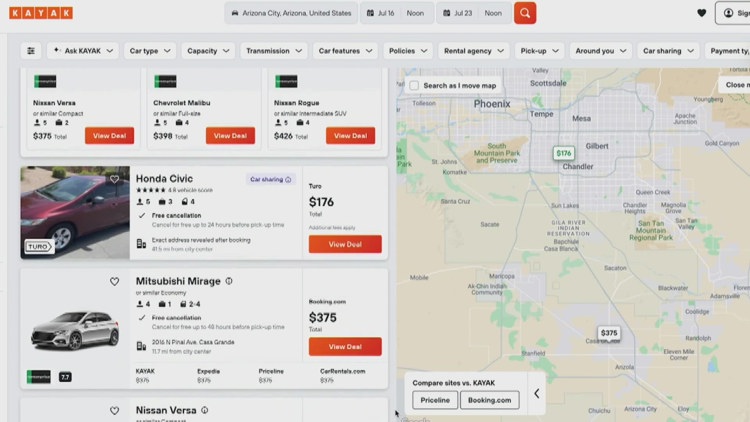This screenshot has width=750, height=422.
Task: Click the $176 map price marker
Action: pos(563,153)
